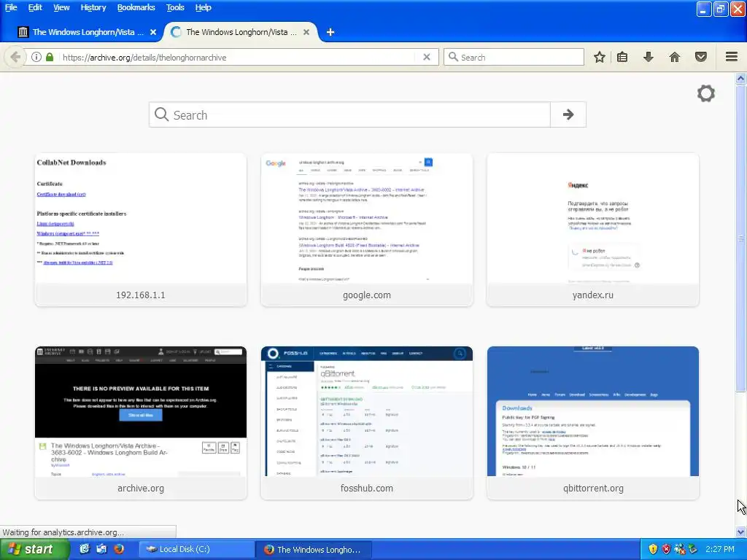Image resolution: width=747 pixels, height=560 pixels.
Task: Open the downloads arrow icon
Action: pyautogui.click(x=649, y=57)
